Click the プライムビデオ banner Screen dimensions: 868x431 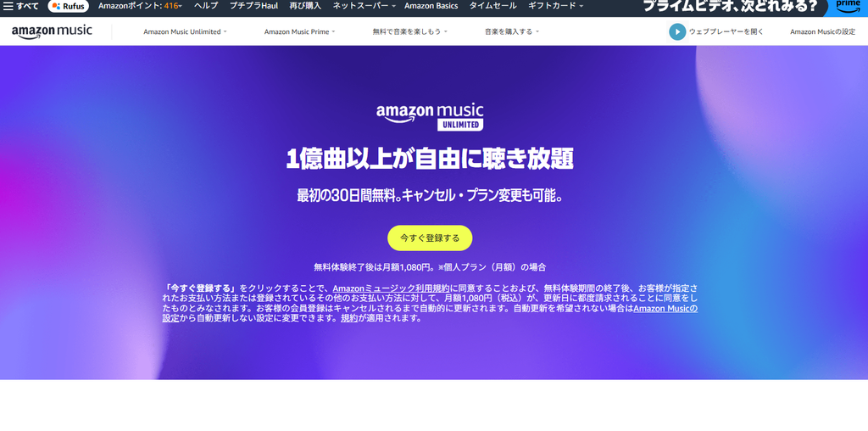pyautogui.click(x=730, y=7)
